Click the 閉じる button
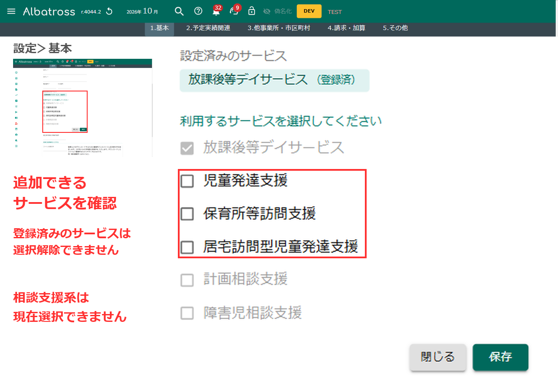The height and width of the screenshot is (392, 558). (x=438, y=357)
